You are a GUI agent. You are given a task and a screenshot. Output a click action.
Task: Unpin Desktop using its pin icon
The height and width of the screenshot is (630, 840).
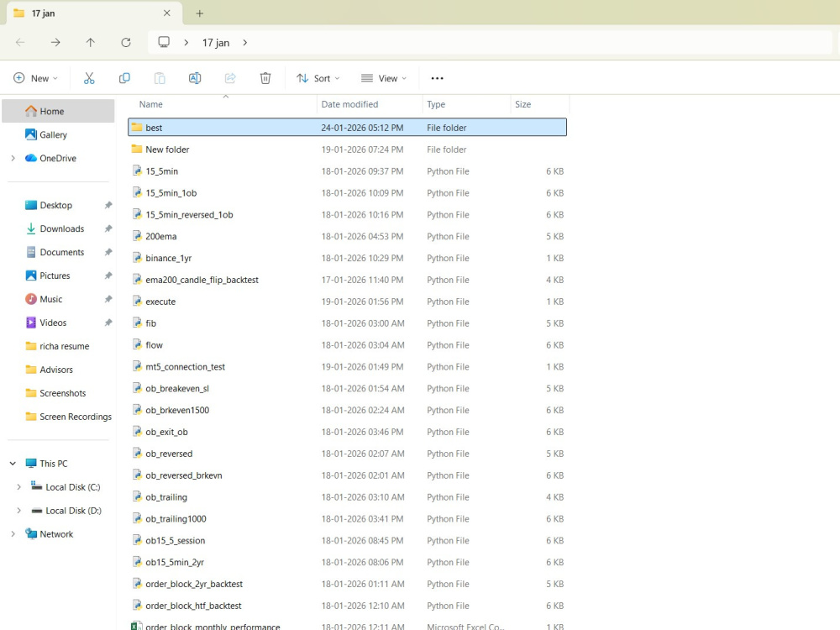[x=108, y=205]
